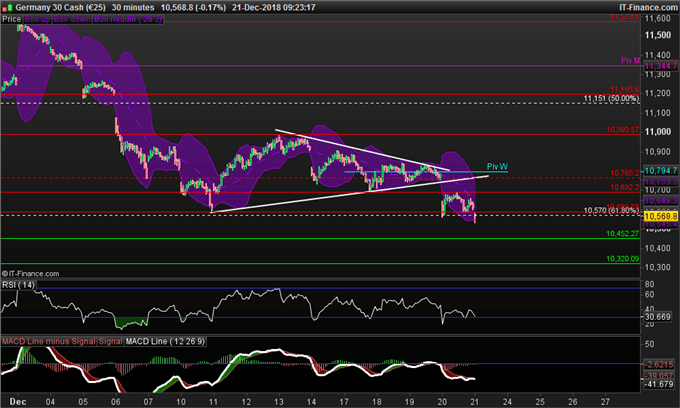Click the Dec label on the date axis
The width and height of the screenshot is (680, 408).
(x=18, y=401)
